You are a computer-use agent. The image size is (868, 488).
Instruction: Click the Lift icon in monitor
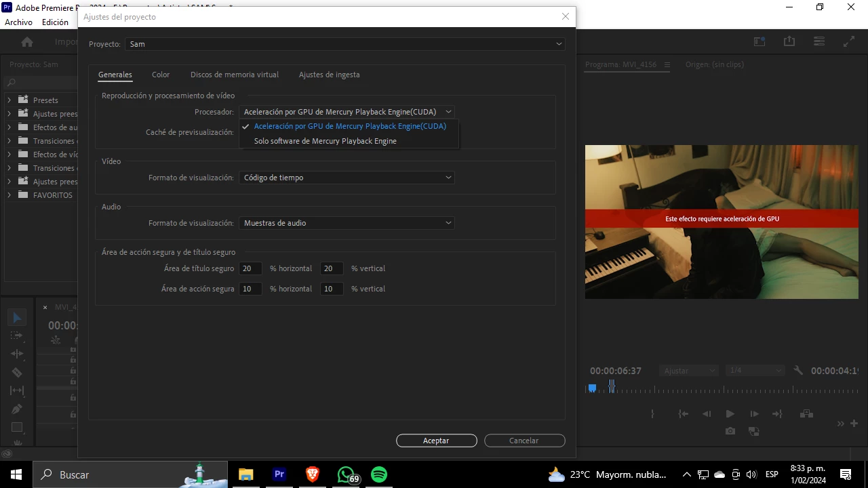806,413
